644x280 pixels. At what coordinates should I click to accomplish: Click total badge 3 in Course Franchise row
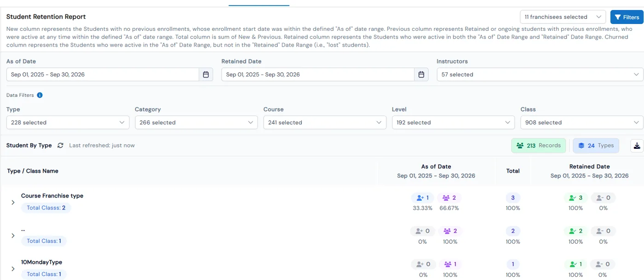(x=513, y=198)
